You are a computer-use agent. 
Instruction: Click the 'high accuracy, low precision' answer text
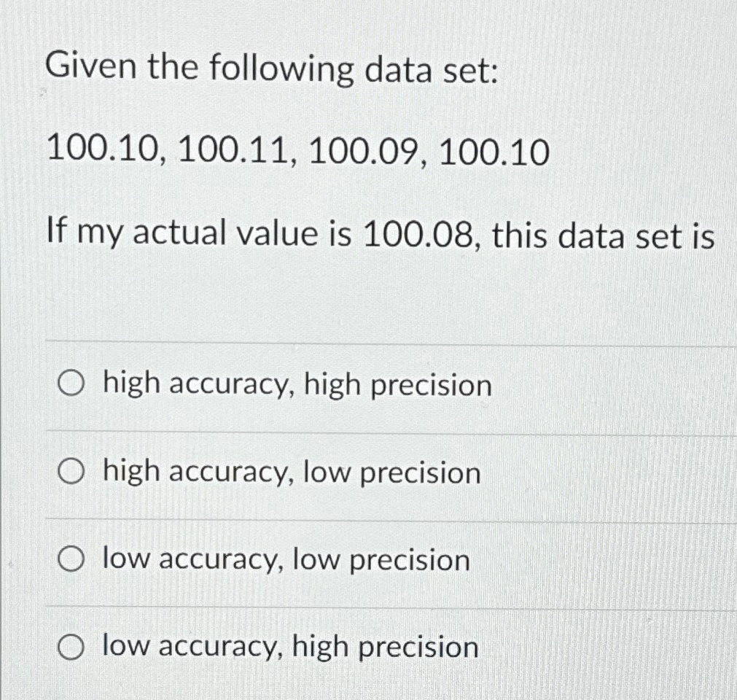(290, 472)
